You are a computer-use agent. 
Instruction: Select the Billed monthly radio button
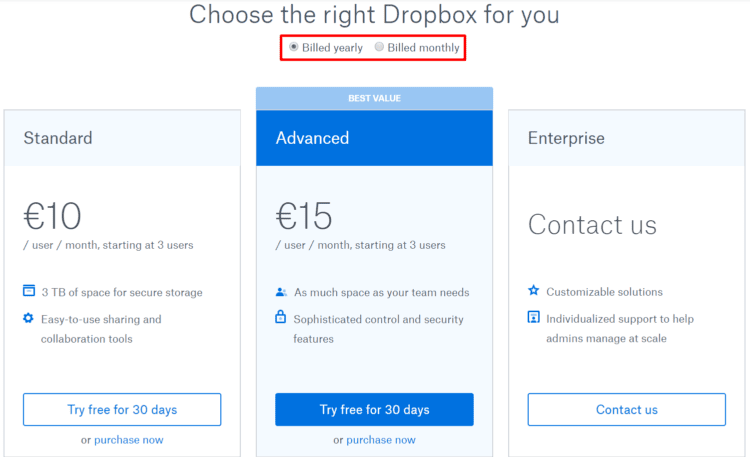pos(379,47)
